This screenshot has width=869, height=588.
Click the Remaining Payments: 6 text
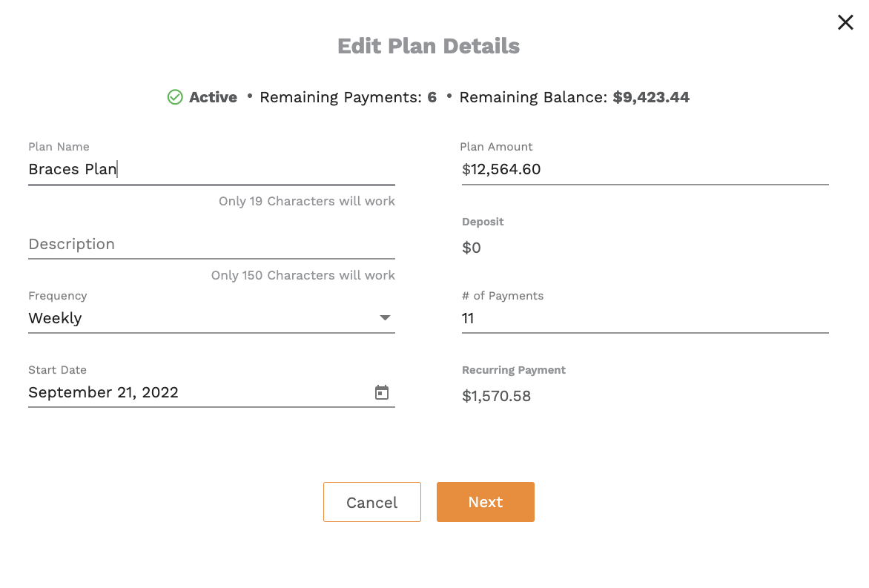click(x=348, y=97)
